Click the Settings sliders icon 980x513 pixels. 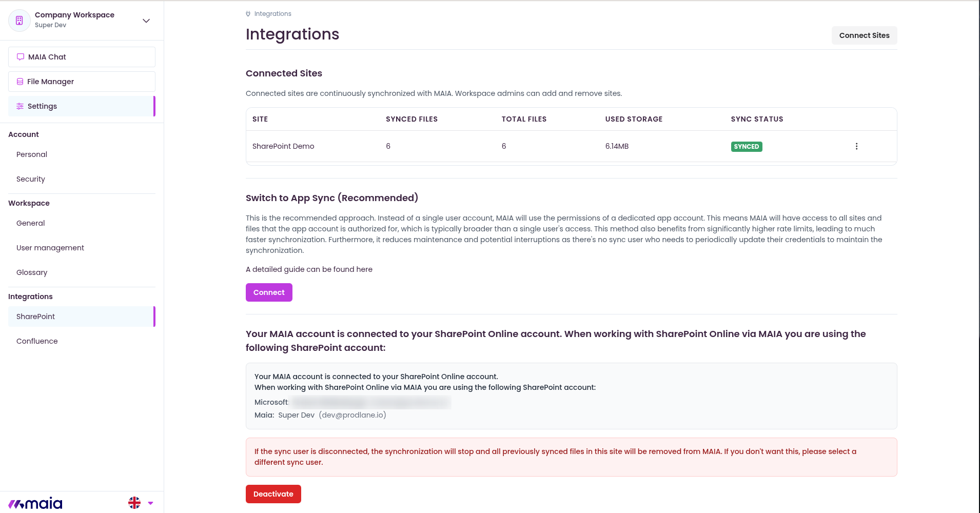tap(20, 106)
